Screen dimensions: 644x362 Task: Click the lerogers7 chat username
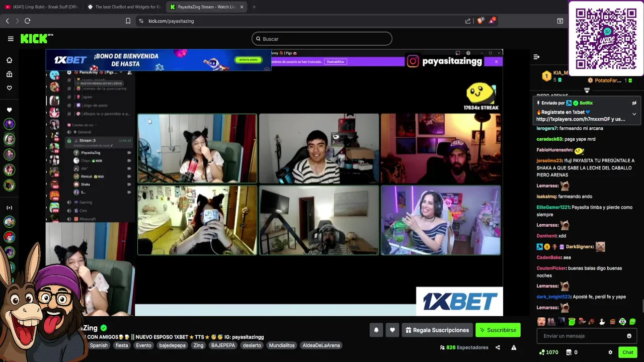(547, 128)
